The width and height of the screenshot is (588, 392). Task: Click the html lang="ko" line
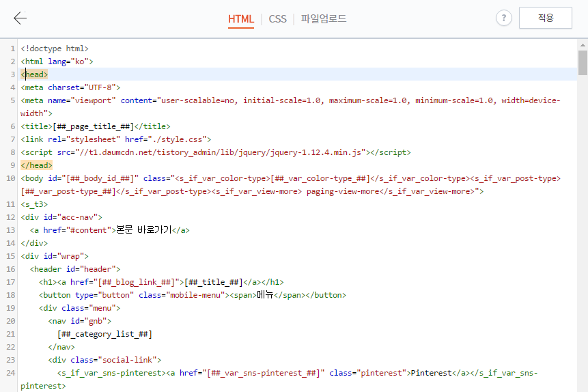tap(57, 61)
